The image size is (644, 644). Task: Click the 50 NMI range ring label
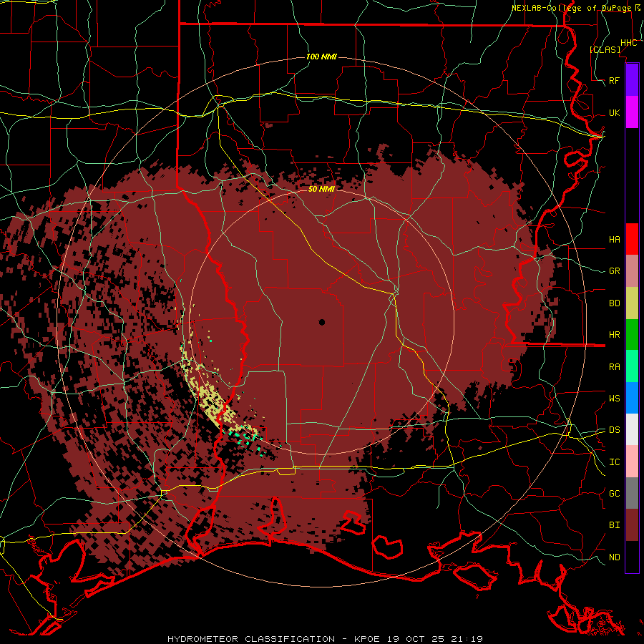click(321, 189)
